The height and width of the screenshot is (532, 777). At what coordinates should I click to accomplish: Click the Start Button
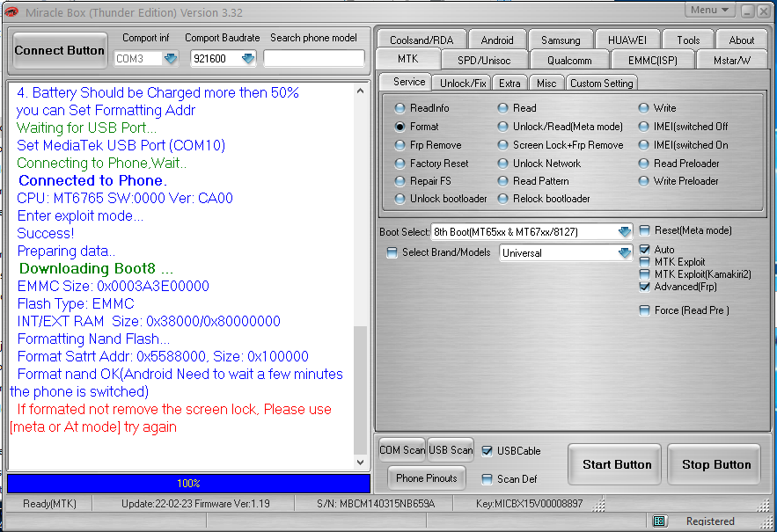[614, 464]
